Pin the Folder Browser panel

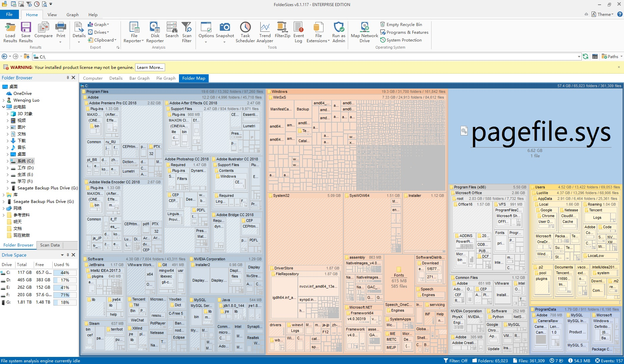pyautogui.click(x=68, y=78)
